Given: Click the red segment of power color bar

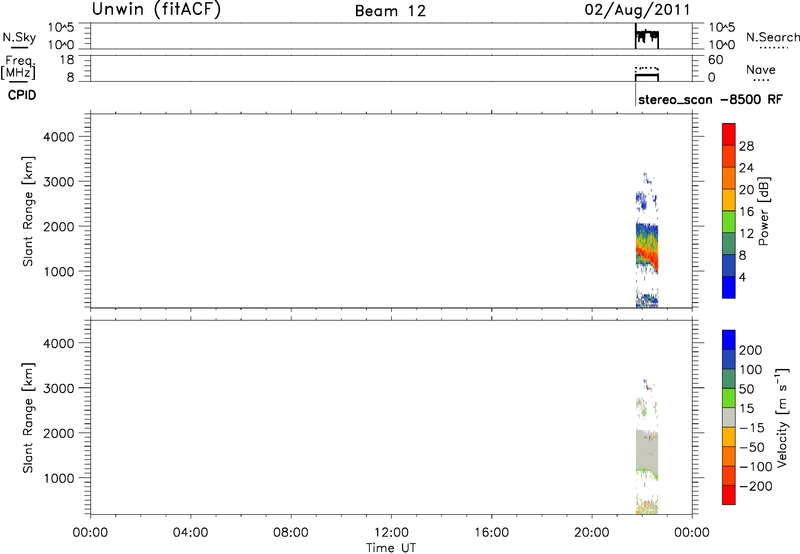Looking at the screenshot, I should click(729, 134).
